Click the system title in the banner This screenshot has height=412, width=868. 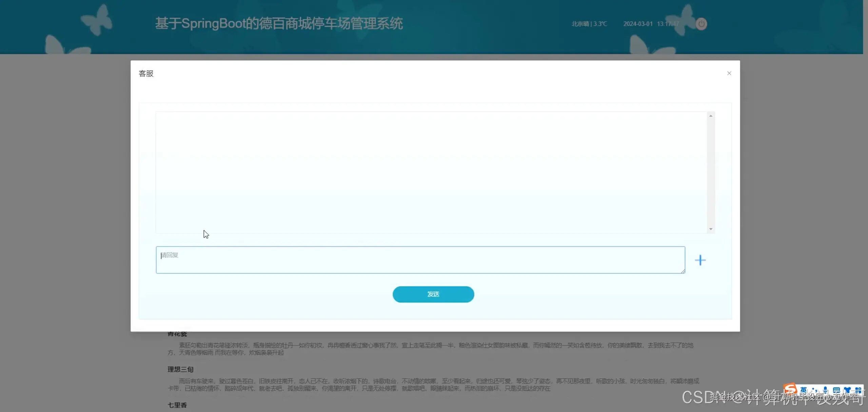point(279,23)
